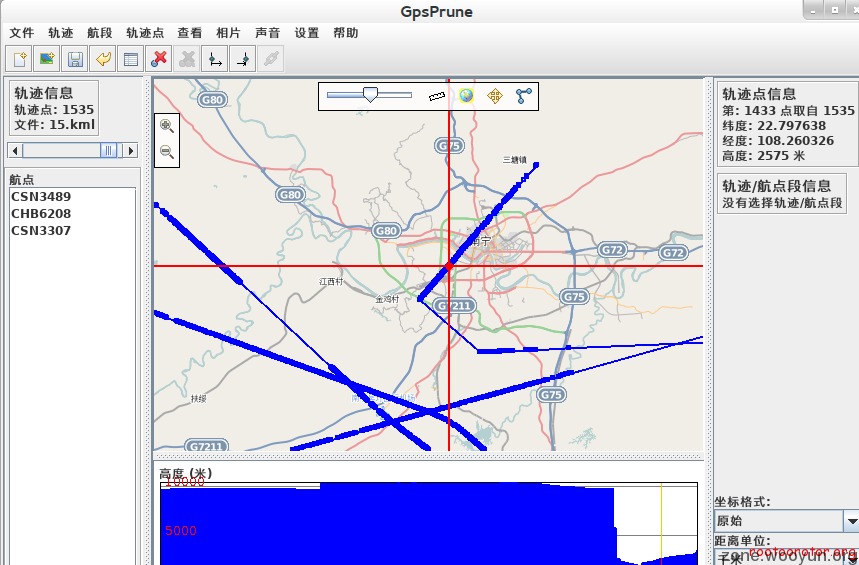
Task: Zoom in using the map magnifier plus
Action: [x=167, y=126]
